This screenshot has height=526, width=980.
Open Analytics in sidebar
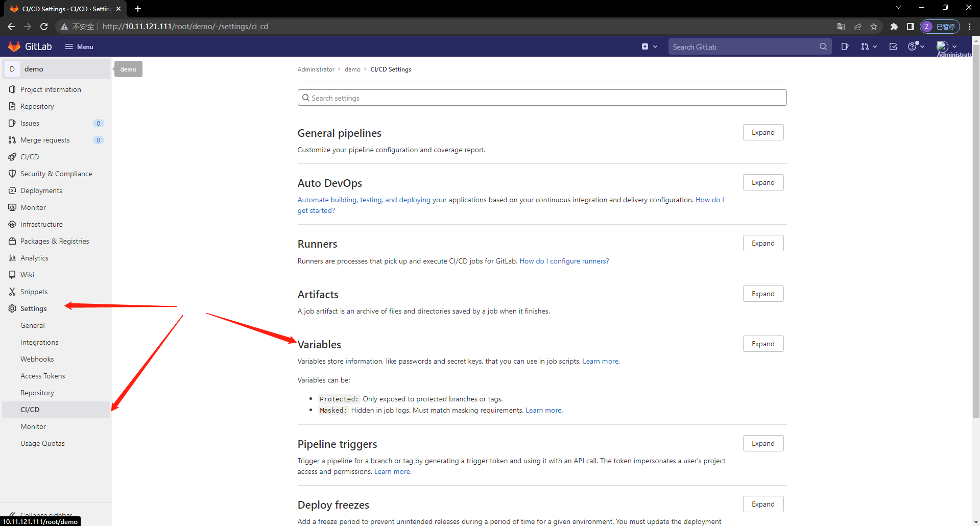(x=56, y=258)
